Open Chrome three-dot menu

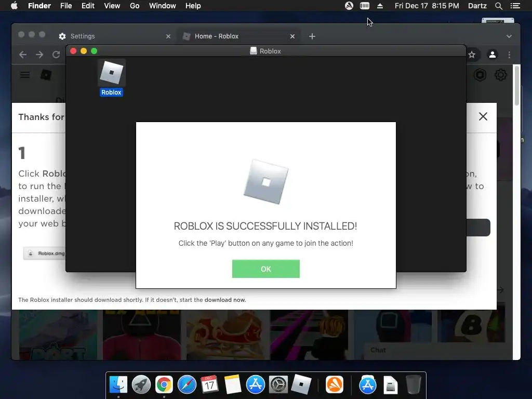[x=509, y=55]
